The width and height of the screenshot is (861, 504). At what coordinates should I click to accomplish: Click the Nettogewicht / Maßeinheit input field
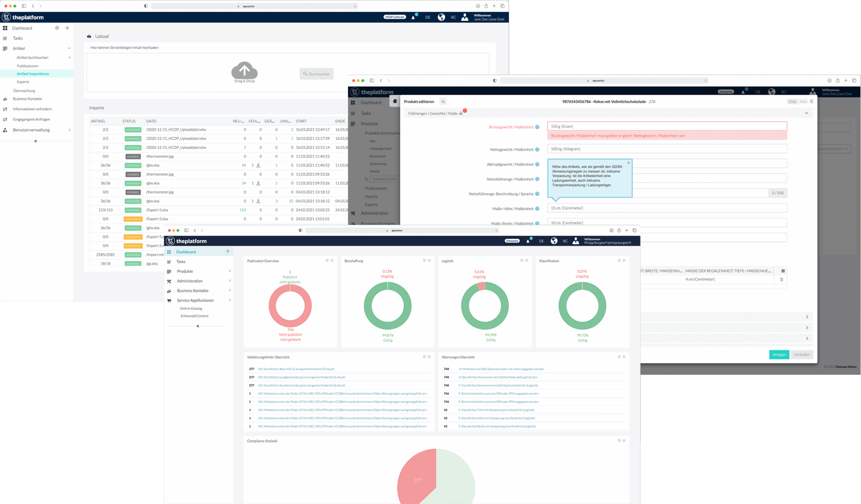667,149
